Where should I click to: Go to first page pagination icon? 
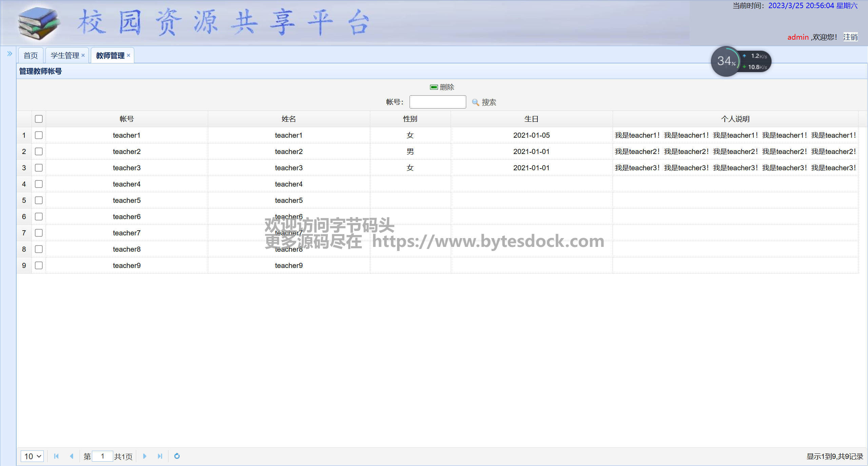tap(56, 456)
